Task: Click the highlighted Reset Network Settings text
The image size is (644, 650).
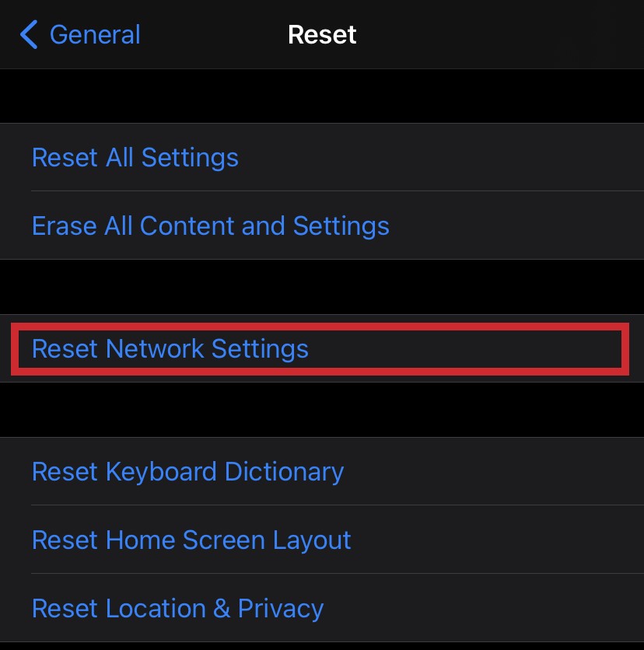Action: 170,349
